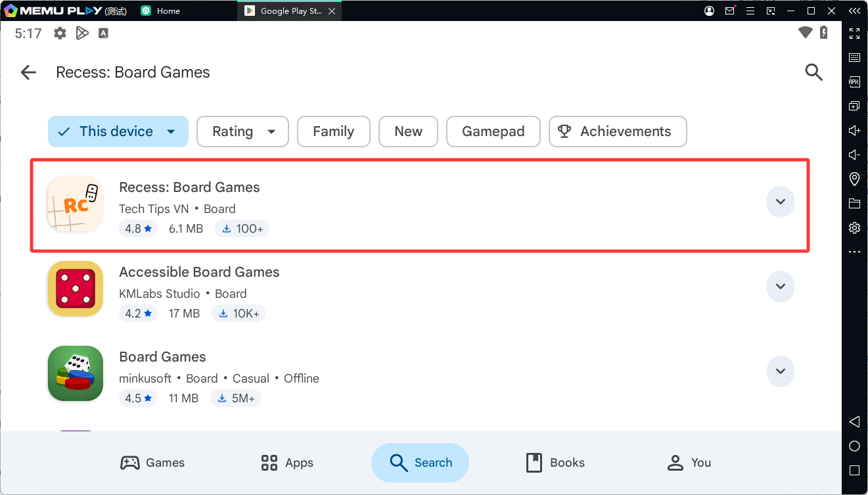Open the You profile tab
Image resolution: width=868 pixels, height=495 pixels.
[x=689, y=463]
